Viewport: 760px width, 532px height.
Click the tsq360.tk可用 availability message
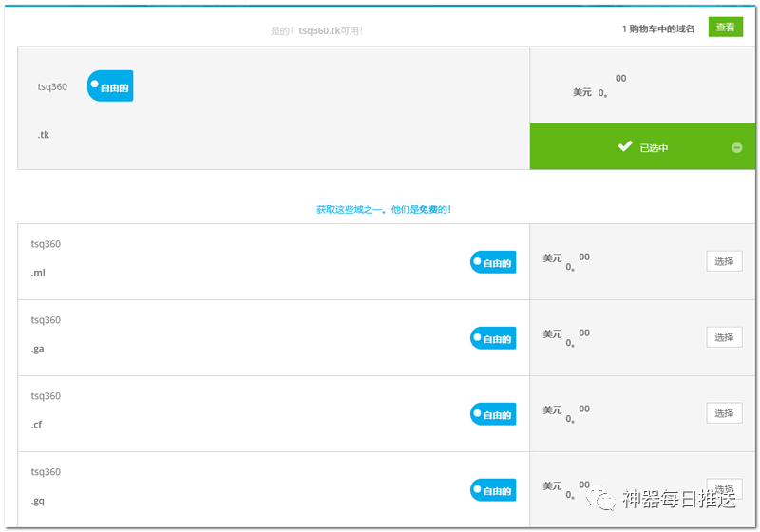[x=316, y=30]
